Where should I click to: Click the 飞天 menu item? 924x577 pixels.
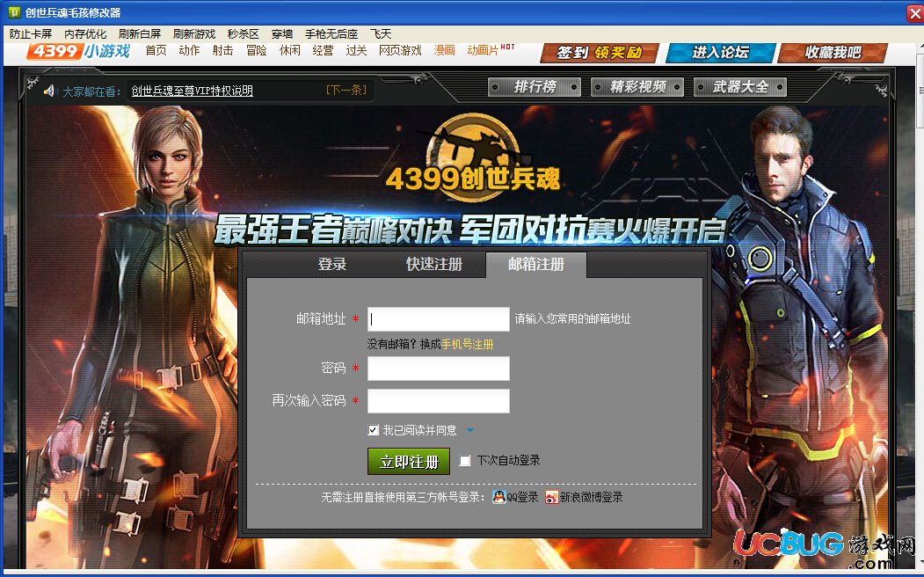(381, 33)
